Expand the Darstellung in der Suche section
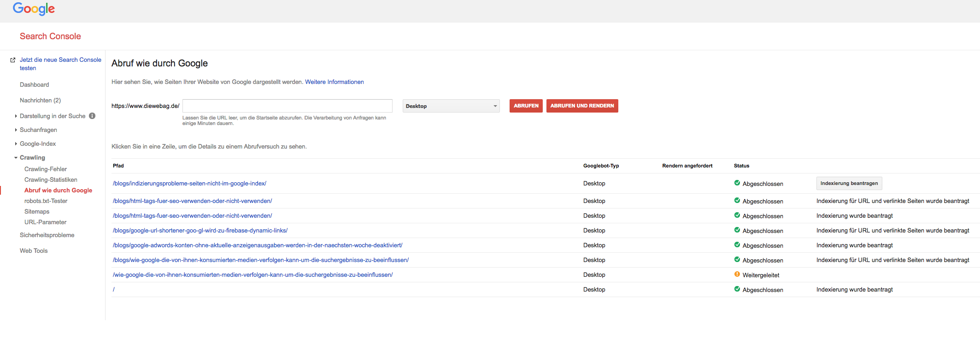Screen dimensions: 980x352 pyautogui.click(x=16, y=116)
